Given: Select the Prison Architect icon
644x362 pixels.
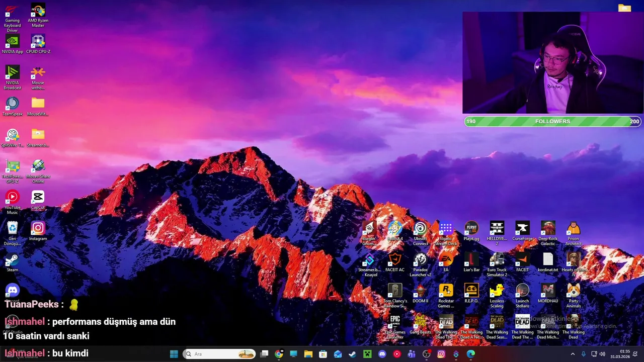Looking at the screenshot, I should point(573,234).
